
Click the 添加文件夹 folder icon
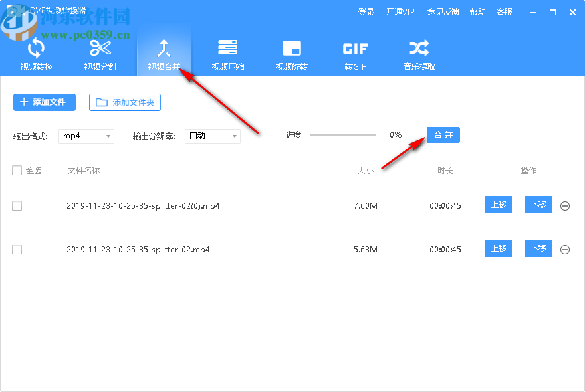(x=103, y=102)
